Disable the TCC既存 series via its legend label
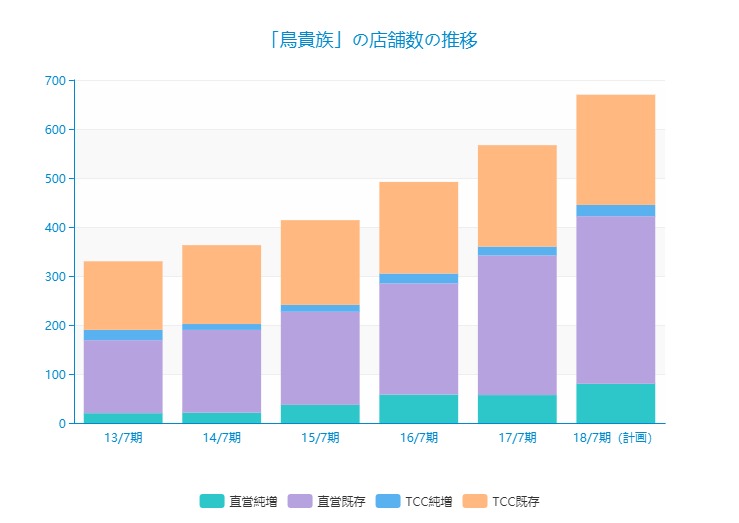 coord(516,501)
